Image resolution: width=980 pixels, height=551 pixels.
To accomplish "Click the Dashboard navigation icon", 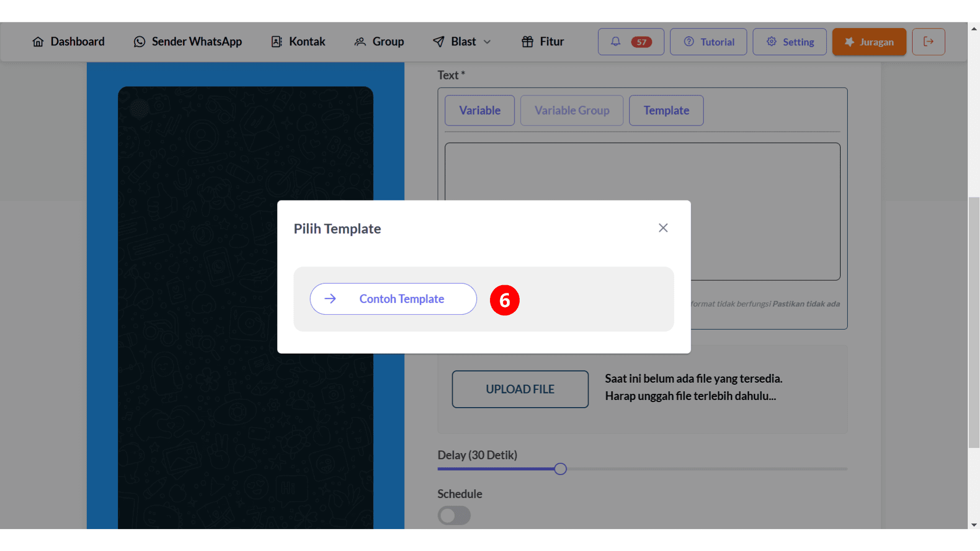I will tap(38, 42).
